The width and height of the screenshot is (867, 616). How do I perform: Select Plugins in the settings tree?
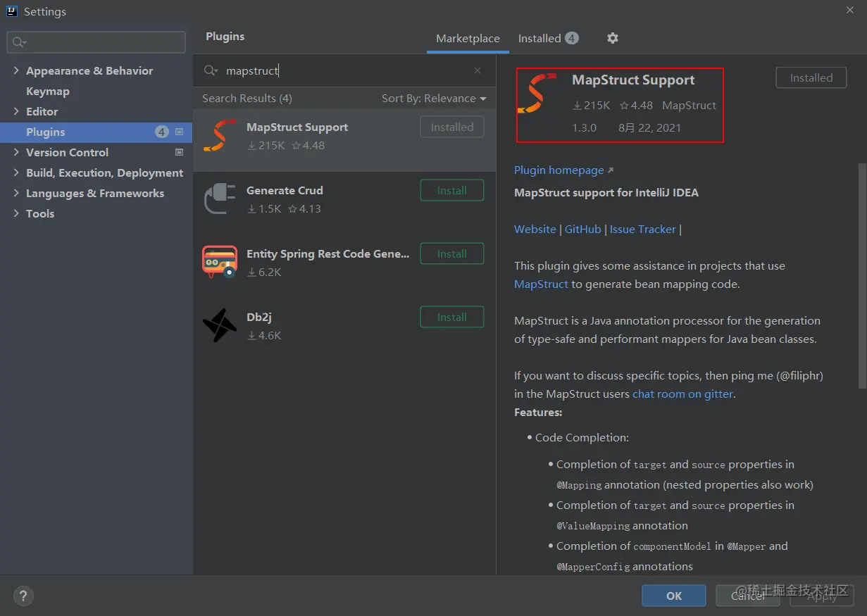[x=96, y=132]
